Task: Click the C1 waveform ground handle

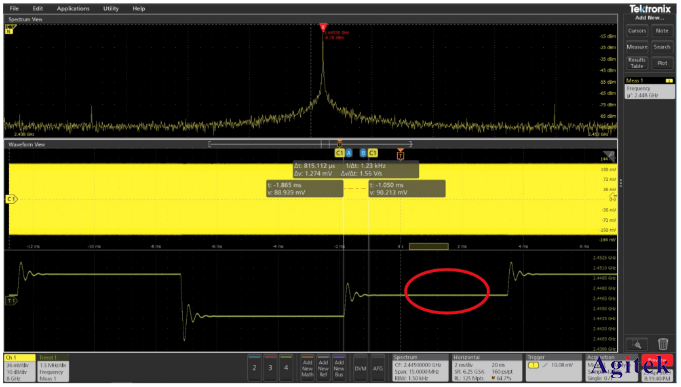Action: click(11, 199)
